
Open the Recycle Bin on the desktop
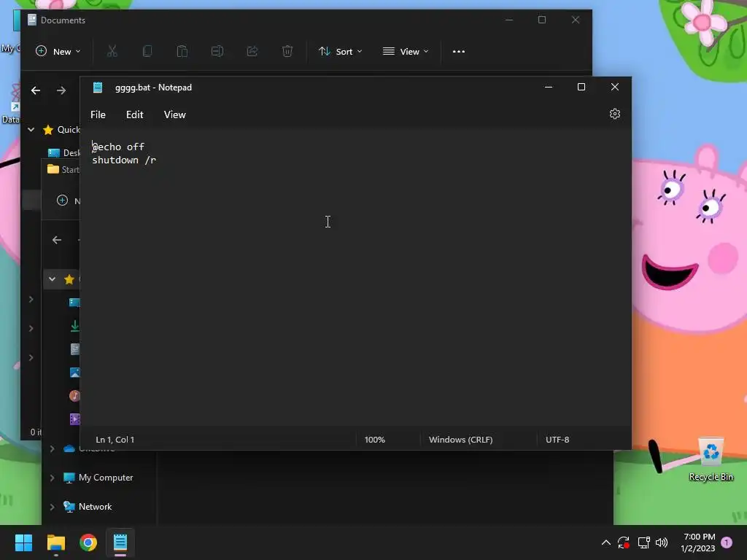point(711,459)
